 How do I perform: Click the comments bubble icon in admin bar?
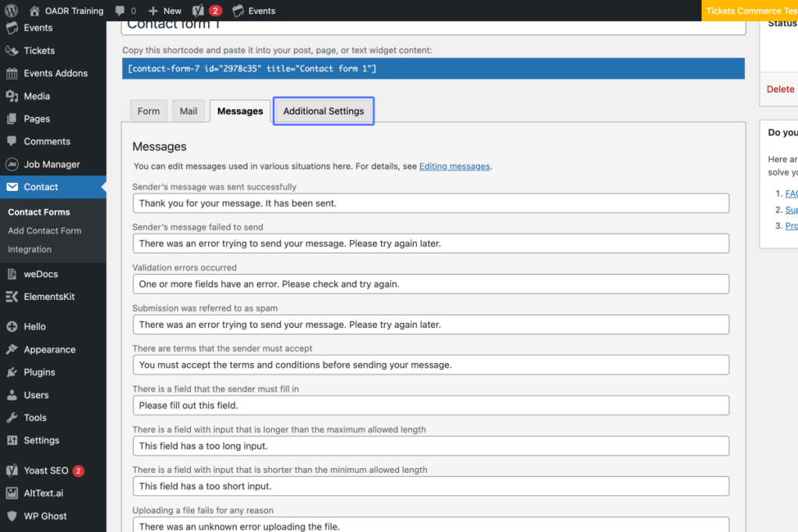pyautogui.click(x=120, y=11)
